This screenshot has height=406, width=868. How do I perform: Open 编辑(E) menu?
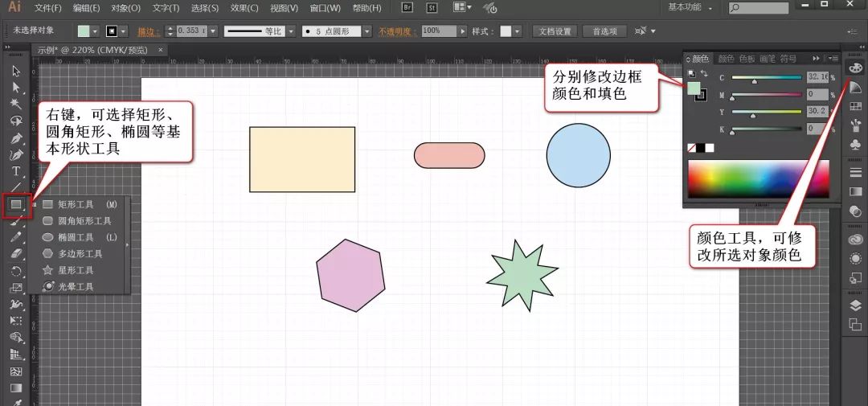(86, 8)
